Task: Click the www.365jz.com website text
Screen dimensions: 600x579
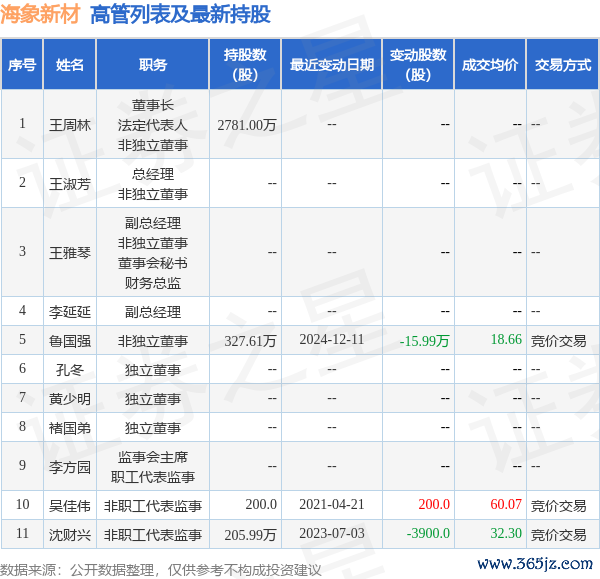Action: (x=535, y=563)
